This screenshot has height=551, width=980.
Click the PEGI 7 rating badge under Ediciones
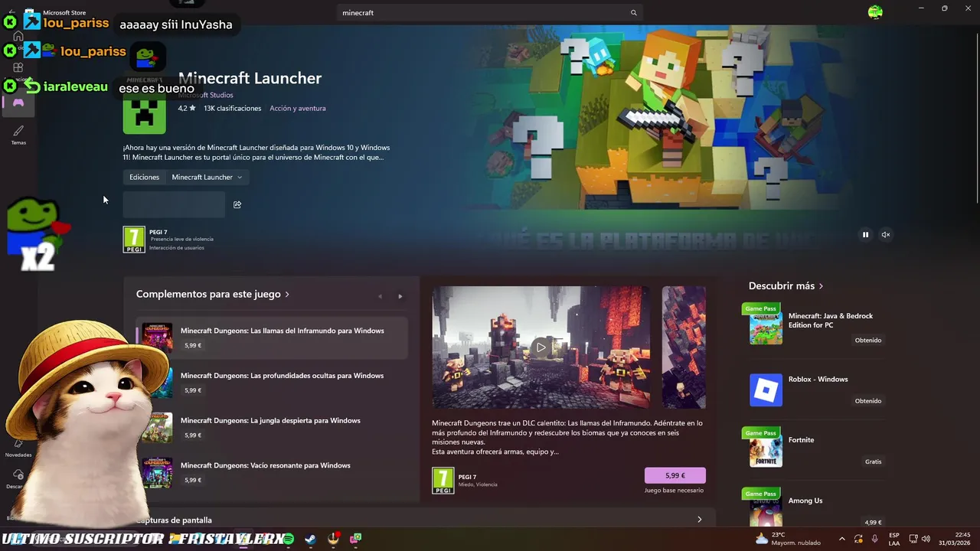click(134, 240)
